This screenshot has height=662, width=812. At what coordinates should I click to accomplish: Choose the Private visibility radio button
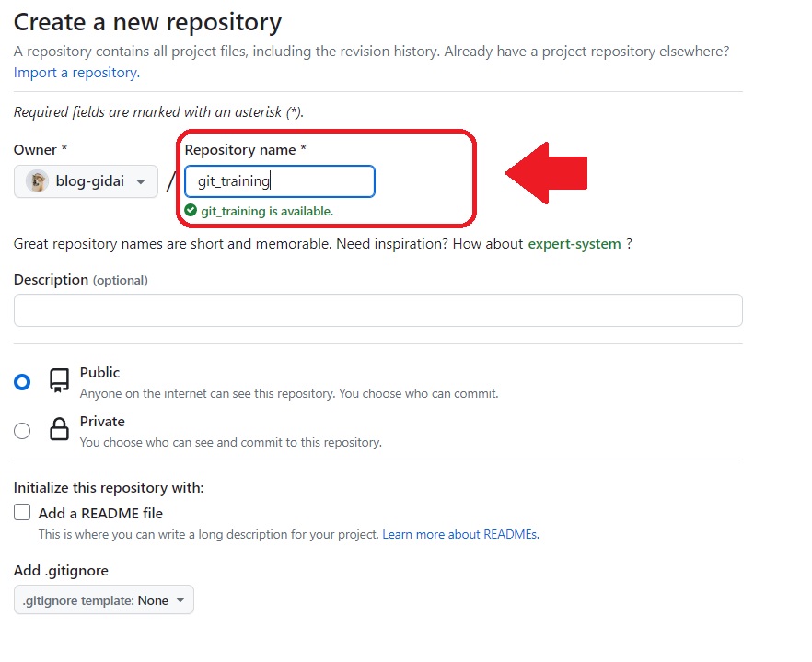coord(22,431)
